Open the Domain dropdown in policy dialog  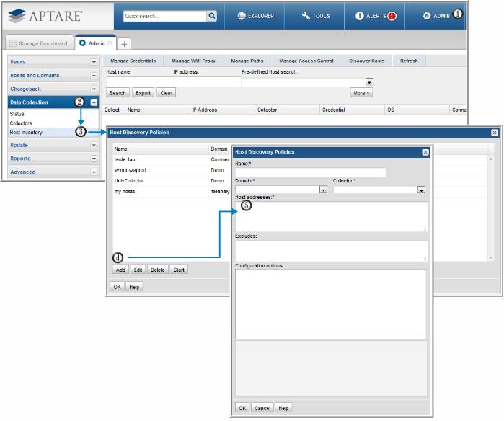(323, 190)
